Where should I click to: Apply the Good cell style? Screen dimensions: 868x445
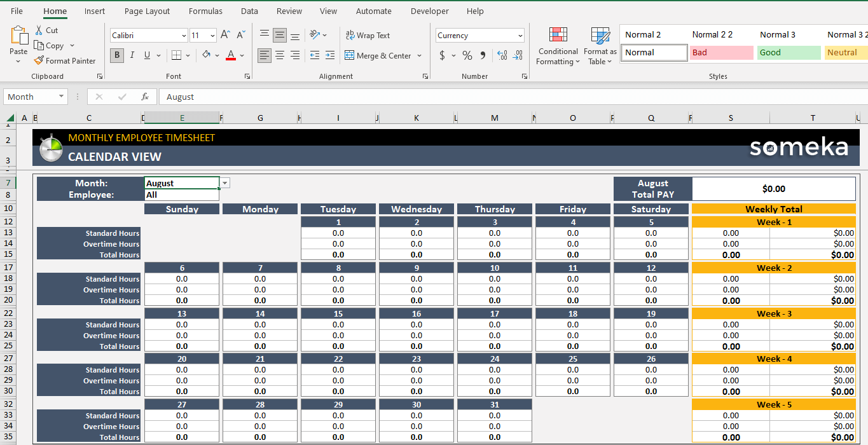coord(788,52)
